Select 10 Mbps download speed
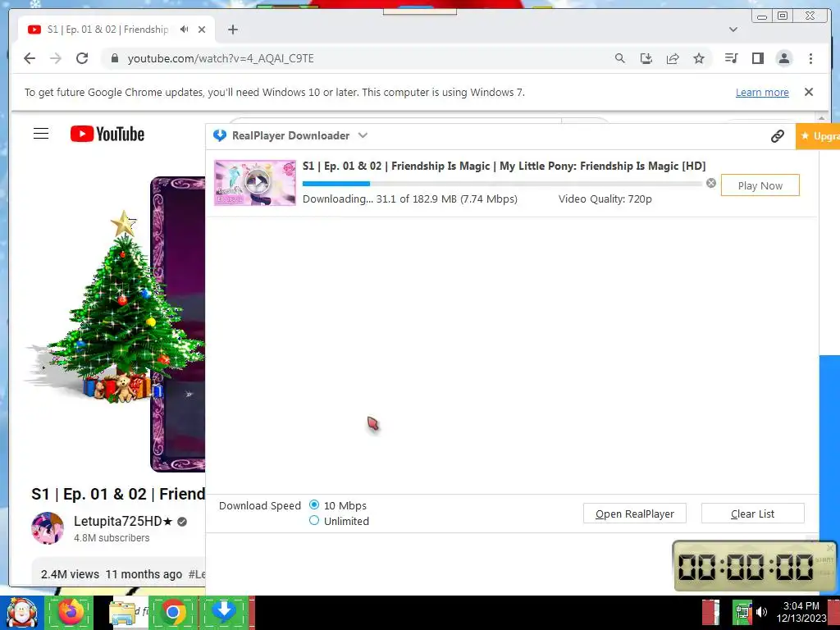The image size is (840, 630). click(x=314, y=504)
